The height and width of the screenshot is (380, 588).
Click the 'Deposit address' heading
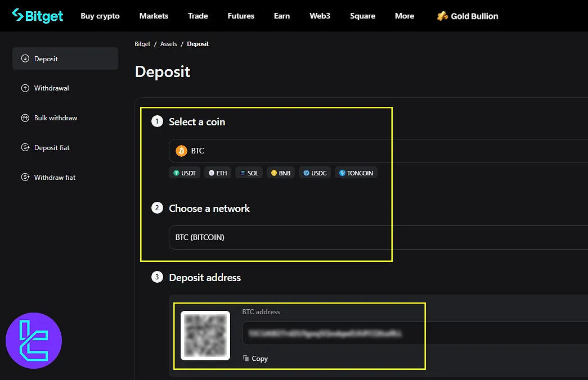click(205, 278)
